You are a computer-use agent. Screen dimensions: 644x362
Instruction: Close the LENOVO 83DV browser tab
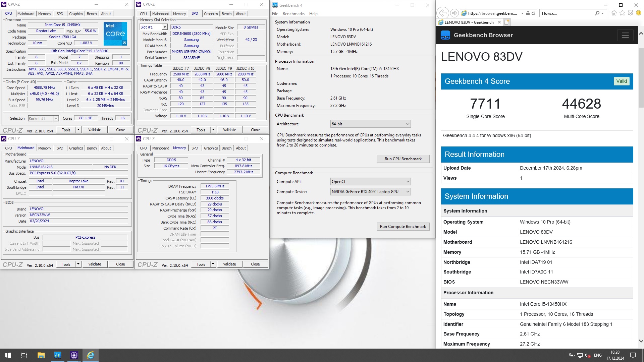[x=499, y=22]
